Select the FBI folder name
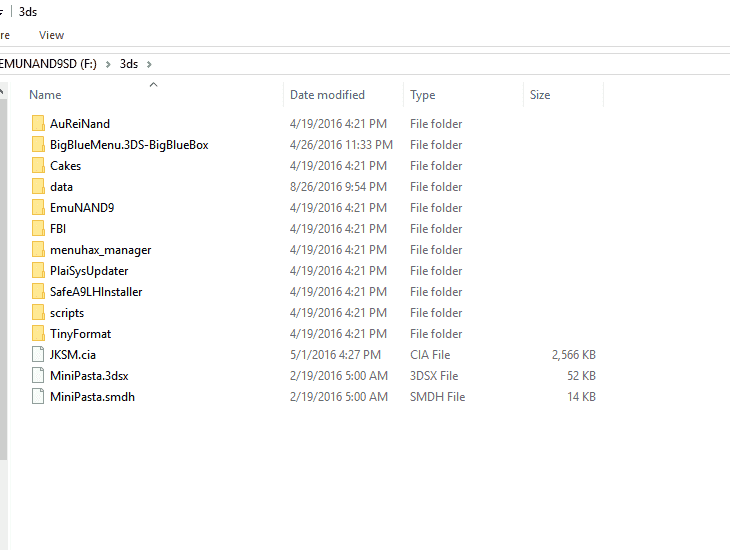The width and height of the screenshot is (730, 550). pyautogui.click(x=58, y=229)
